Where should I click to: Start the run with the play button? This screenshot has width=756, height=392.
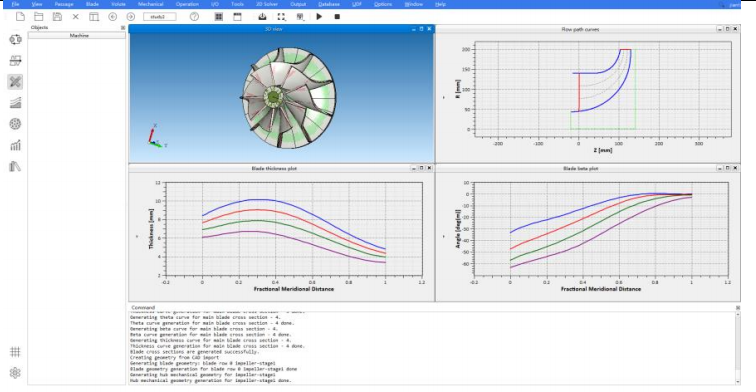[x=319, y=16]
